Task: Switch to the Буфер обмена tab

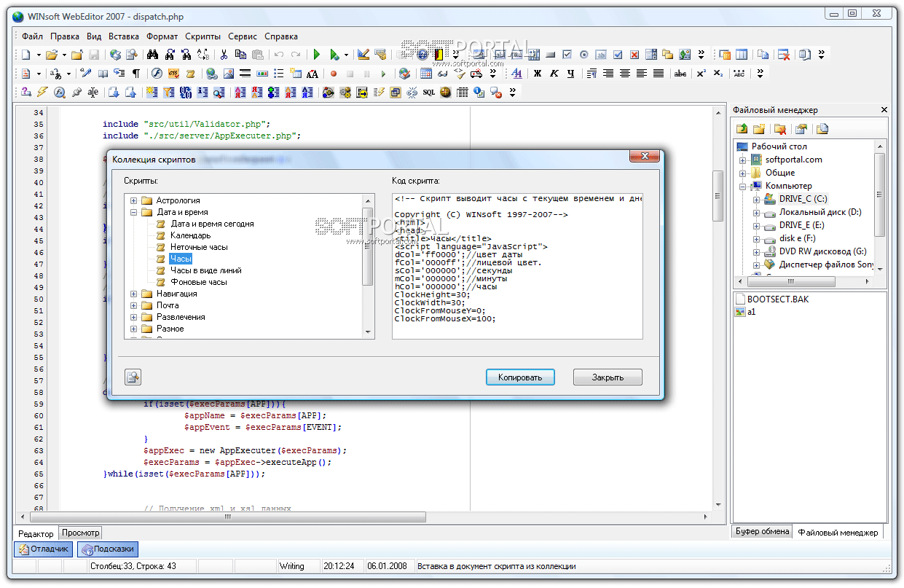Action: pyautogui.click(x=762, y=532)
